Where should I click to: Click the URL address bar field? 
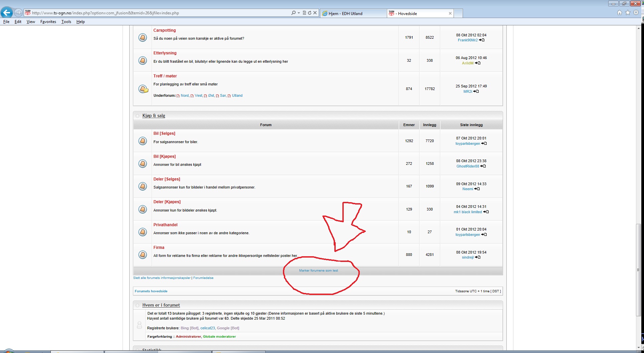(x=160, y=13)
